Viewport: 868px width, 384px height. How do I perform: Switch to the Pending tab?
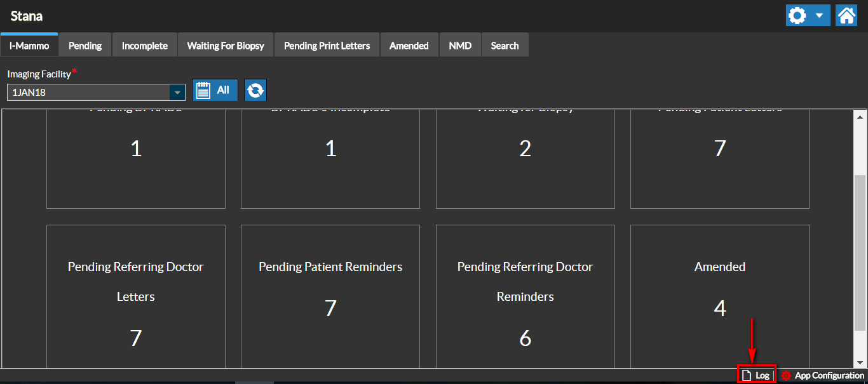tap(85, 46)
